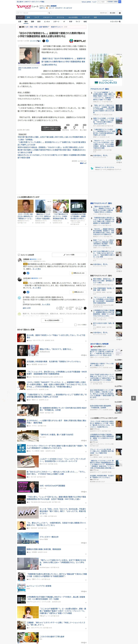Share the article on Facebook below the headline

pyautogui.click(x=47, y=41)
